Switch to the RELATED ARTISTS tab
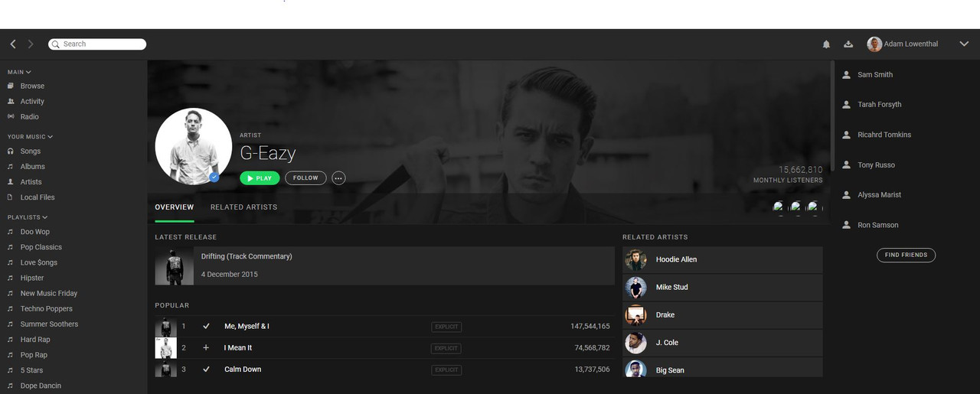Image resolution: width=980 pixels, height=394 pixels. (x=244, y=207)
